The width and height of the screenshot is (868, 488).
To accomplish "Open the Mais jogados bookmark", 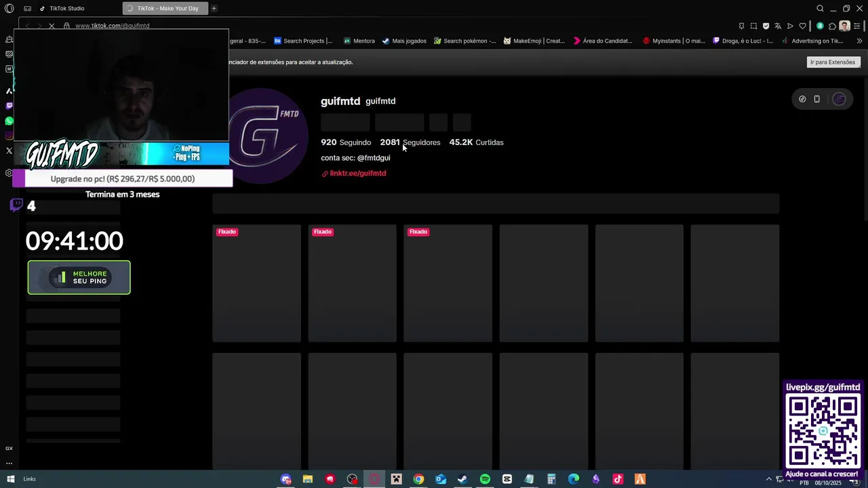I will pyautogui.click(x=404, y=41).
